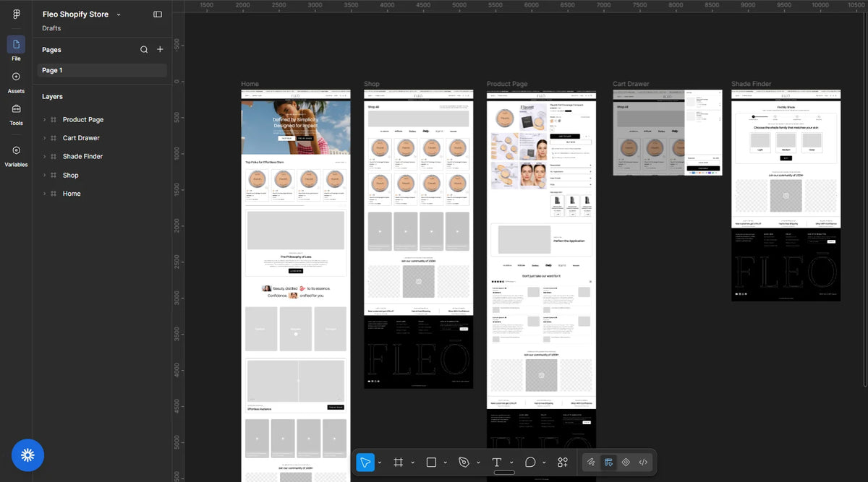Select Cart Drawer frame title on canvas
The height and width of the screenshot is (482, 868).
pyautogui.click(x=631, y=84)
